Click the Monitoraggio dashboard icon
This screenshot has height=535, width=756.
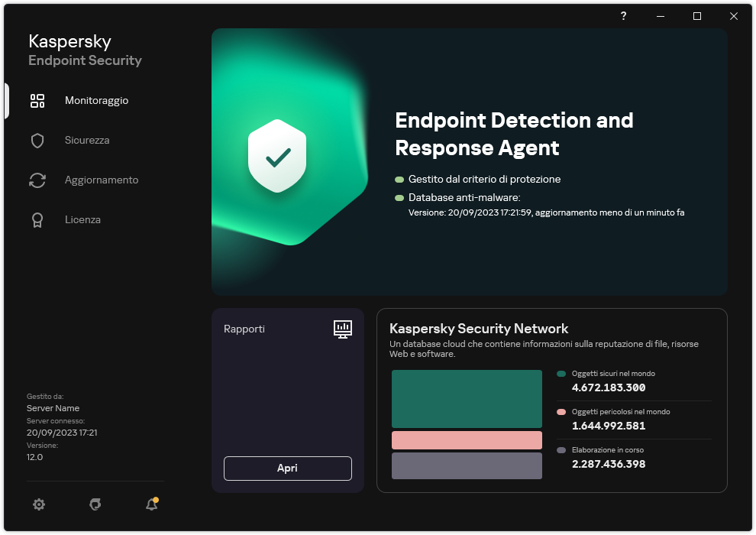[x=37, y=101]
